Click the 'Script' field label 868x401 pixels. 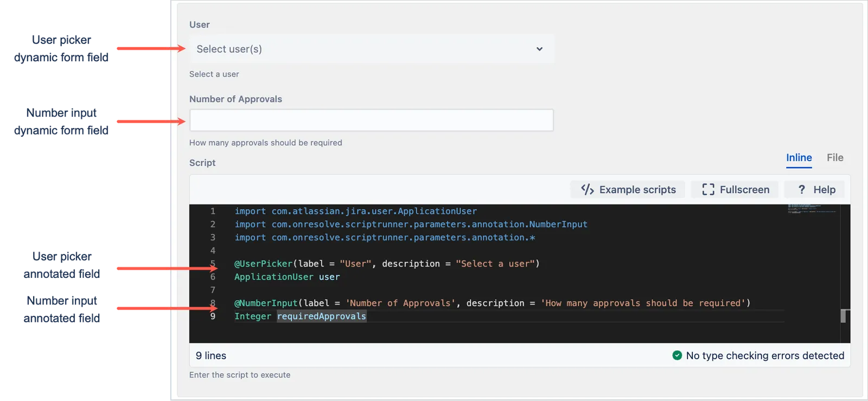[202, 163]
